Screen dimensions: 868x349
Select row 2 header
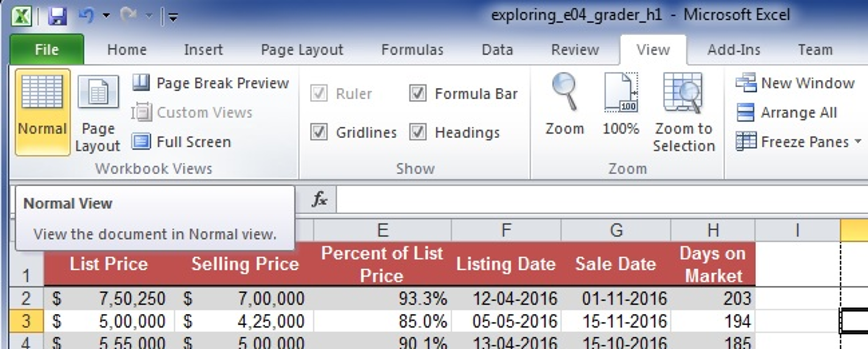[x=26, y=298]
